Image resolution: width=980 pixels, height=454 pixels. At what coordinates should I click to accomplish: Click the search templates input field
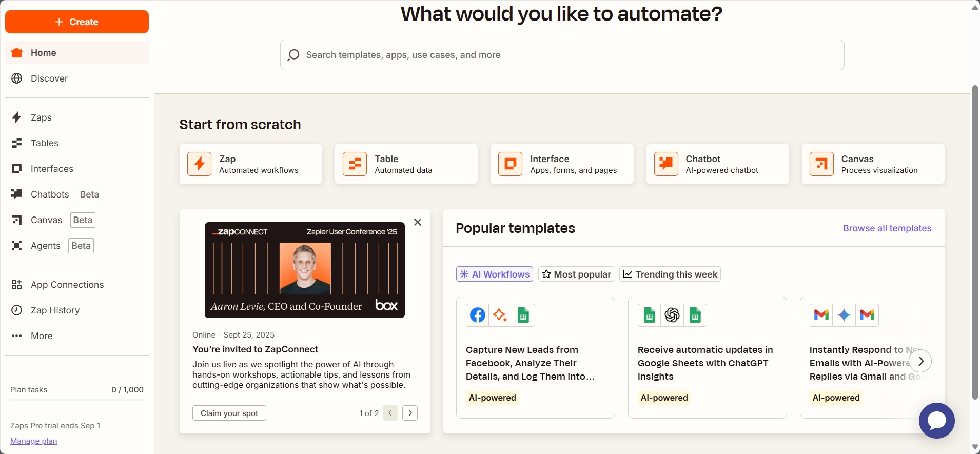[562, 55]
